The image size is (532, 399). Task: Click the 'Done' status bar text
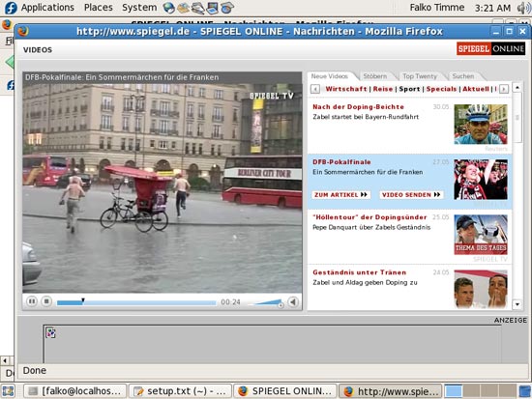click(x=34, y=371)
